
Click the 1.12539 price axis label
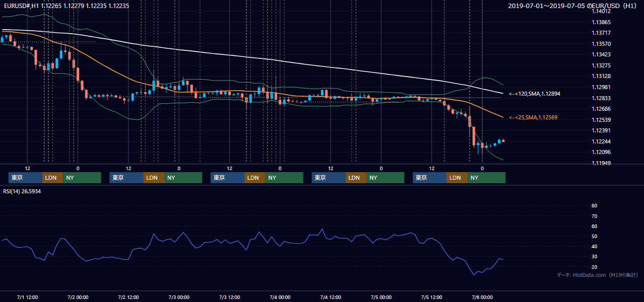click(x=601, y=120)
